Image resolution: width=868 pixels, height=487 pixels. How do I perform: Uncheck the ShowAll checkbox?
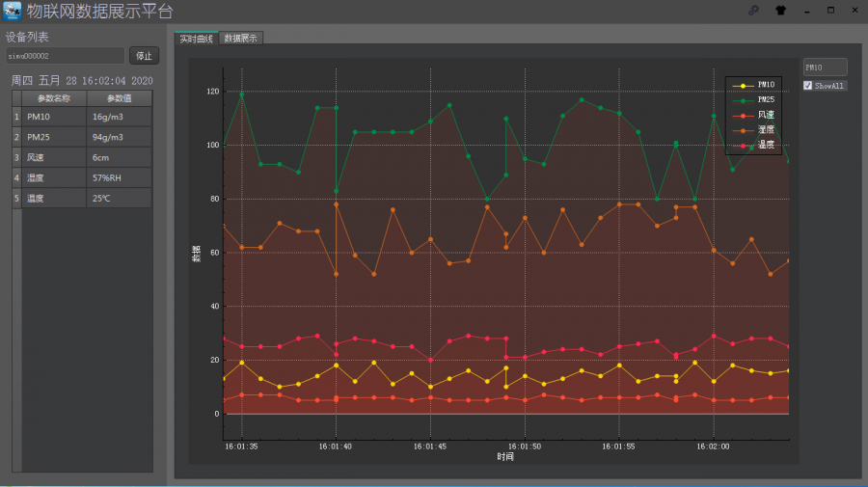point(808,86)
